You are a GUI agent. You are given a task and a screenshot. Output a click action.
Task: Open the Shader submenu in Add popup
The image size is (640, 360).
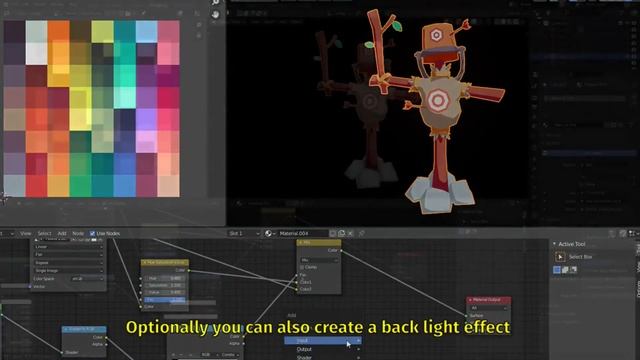pyautogui.click(x=323, y=357)
